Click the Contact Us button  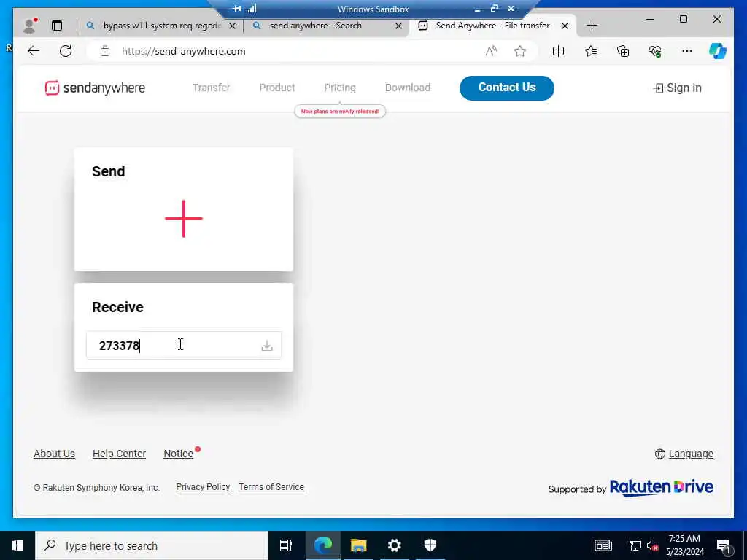[x=507, y=87]
